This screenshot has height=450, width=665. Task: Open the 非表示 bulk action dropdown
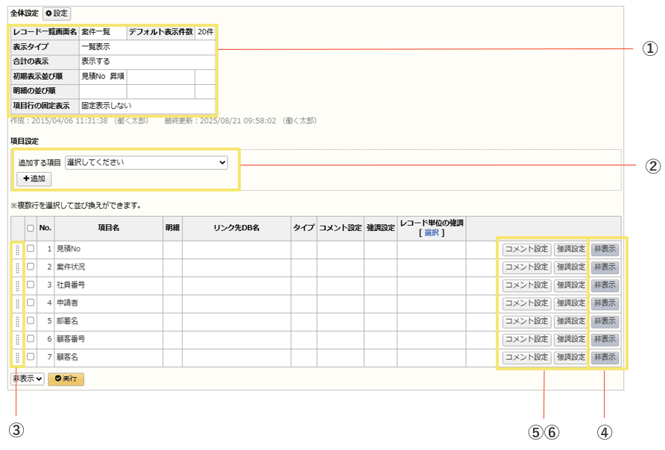(27, 379)
